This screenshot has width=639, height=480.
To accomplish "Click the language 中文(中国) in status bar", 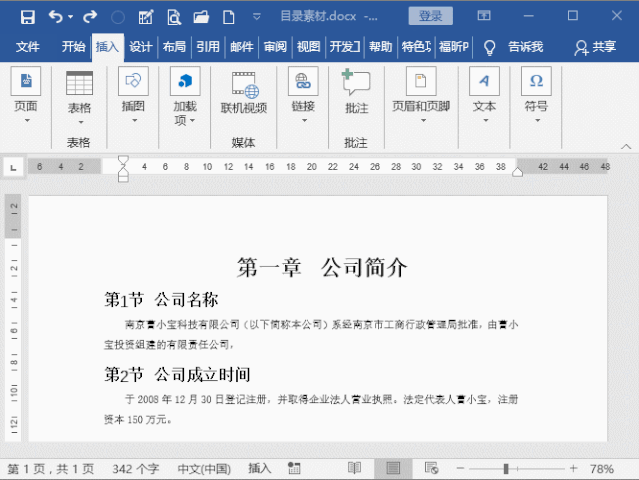I will pyautogui.click(x=204, y=469).
